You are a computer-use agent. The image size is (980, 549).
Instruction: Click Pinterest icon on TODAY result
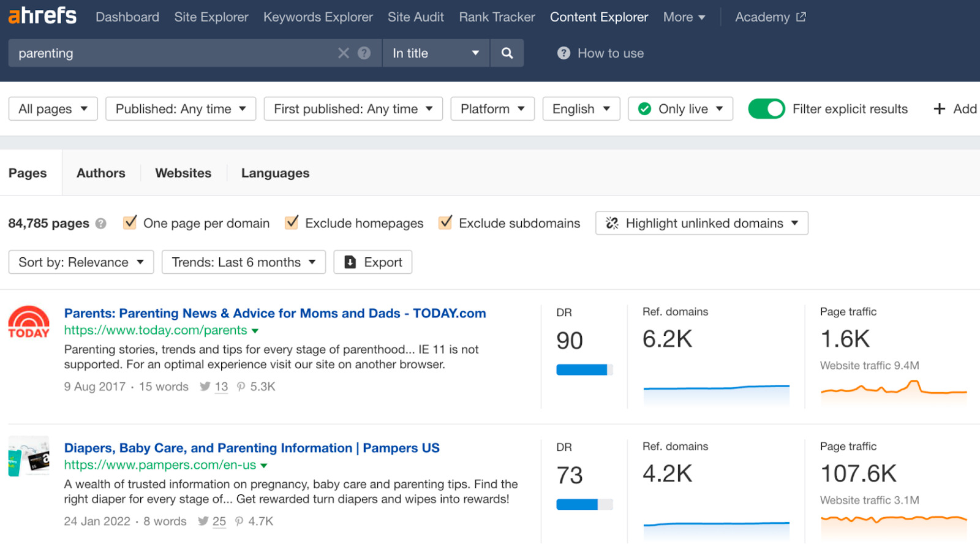[x=241, y=387]
